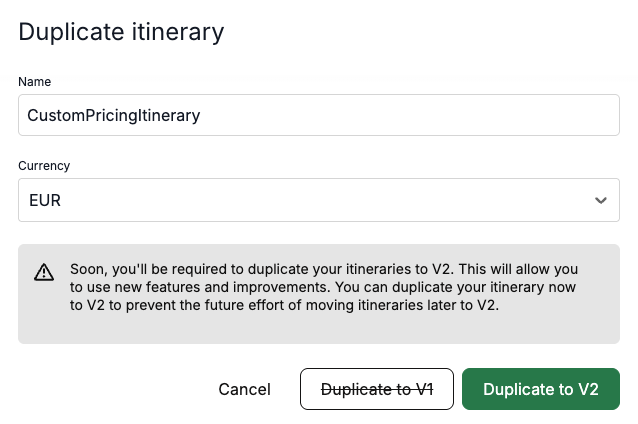This screenshot has height=424, width=638.
Task: Click the Duplicate itinerary dialog title
Action: pyautogui.click(x=121, y=32)
